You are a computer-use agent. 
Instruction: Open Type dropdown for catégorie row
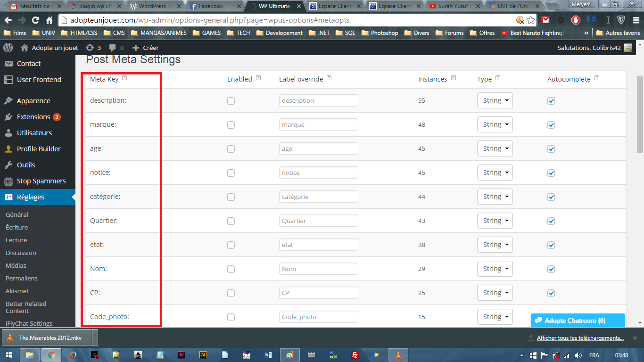coord(495,197)
